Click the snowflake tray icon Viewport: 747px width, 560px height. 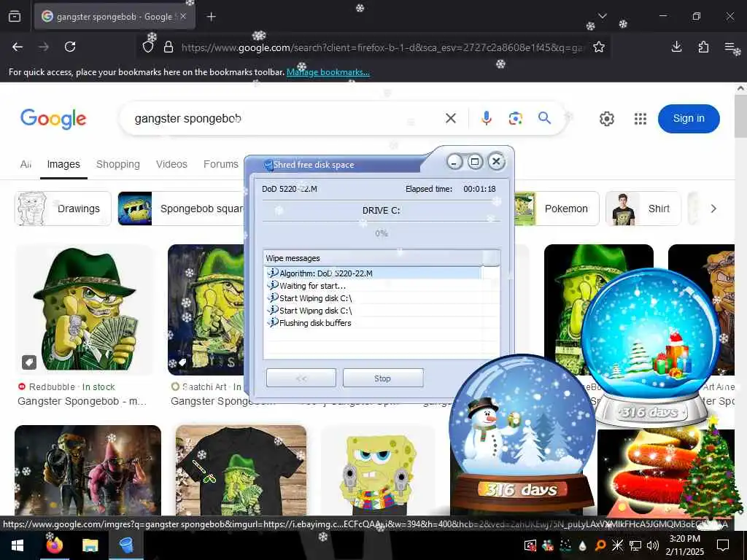click(x=617, y=545)
